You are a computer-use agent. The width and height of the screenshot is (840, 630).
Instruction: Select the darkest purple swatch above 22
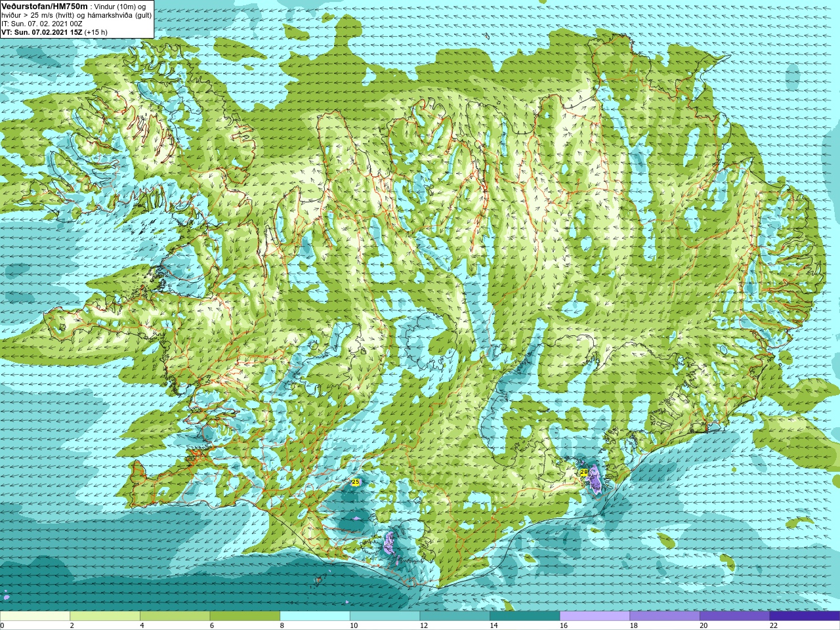805,616
